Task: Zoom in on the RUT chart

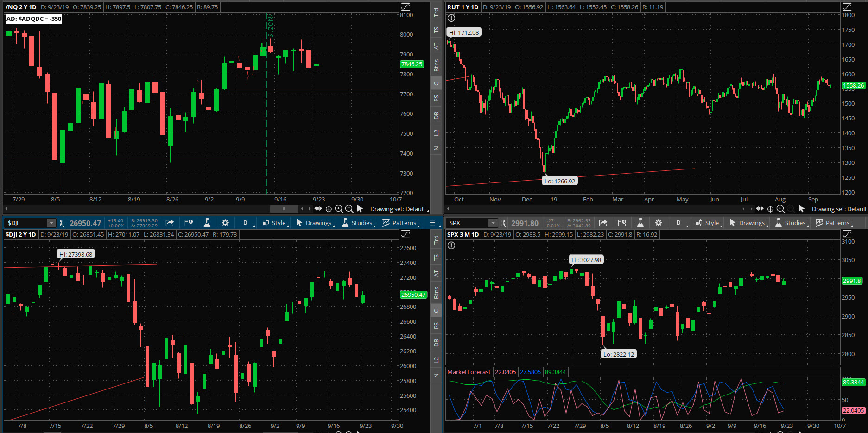Action: (x=780, y=209)
